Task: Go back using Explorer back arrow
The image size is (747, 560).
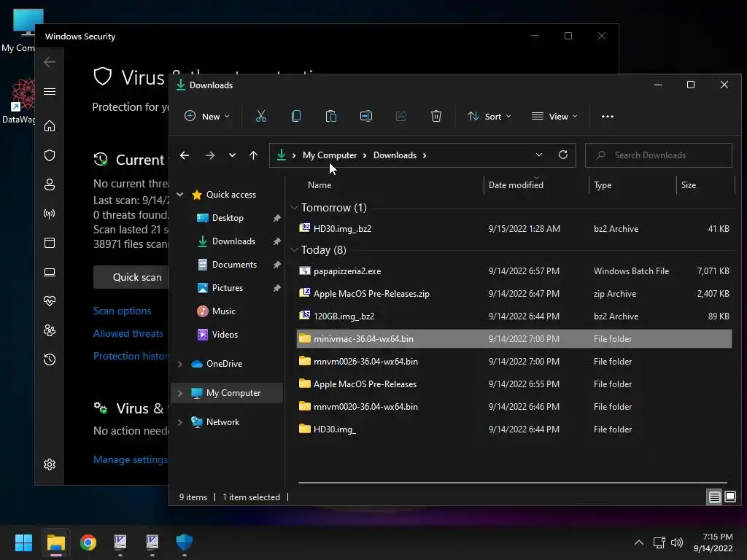Action: coord(185,155)
